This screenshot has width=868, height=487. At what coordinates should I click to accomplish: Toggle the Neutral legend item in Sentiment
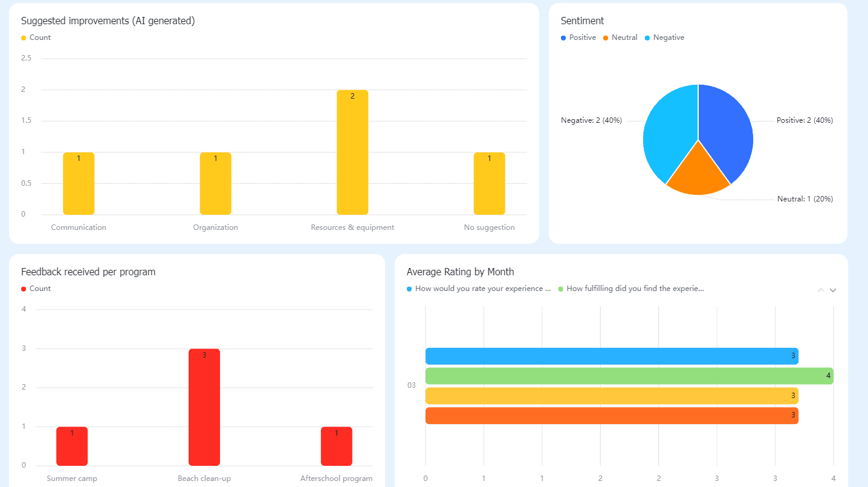[x=620, y=38]
